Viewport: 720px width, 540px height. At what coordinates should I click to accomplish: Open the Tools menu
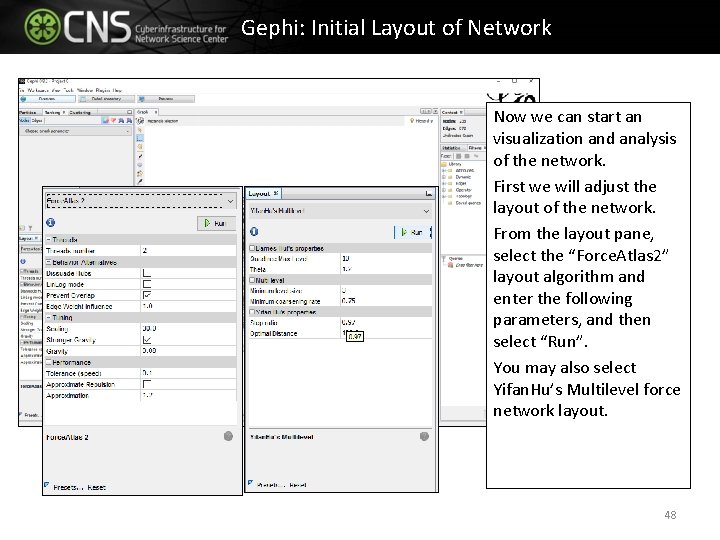tap(68, 90)
